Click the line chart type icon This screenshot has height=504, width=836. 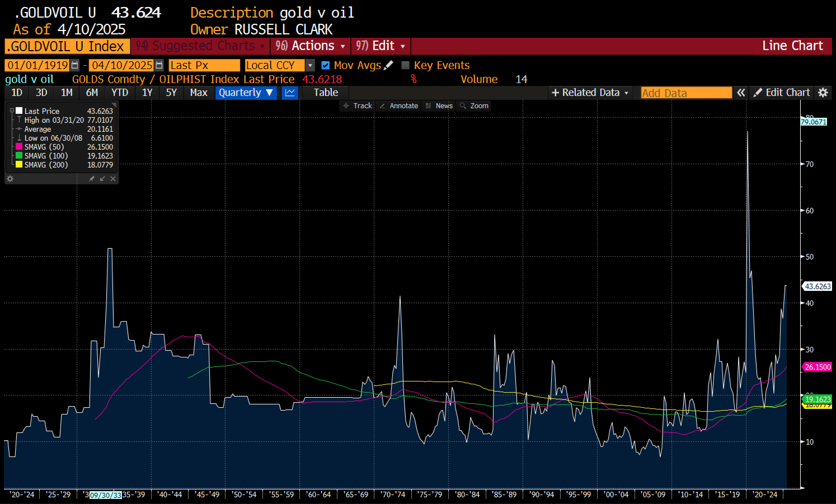[290, 93]
